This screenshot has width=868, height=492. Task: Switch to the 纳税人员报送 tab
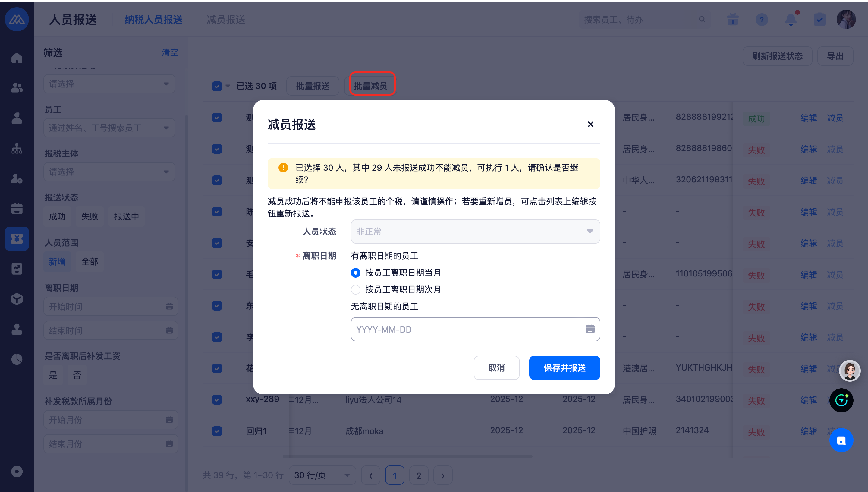tap(154, 20)
